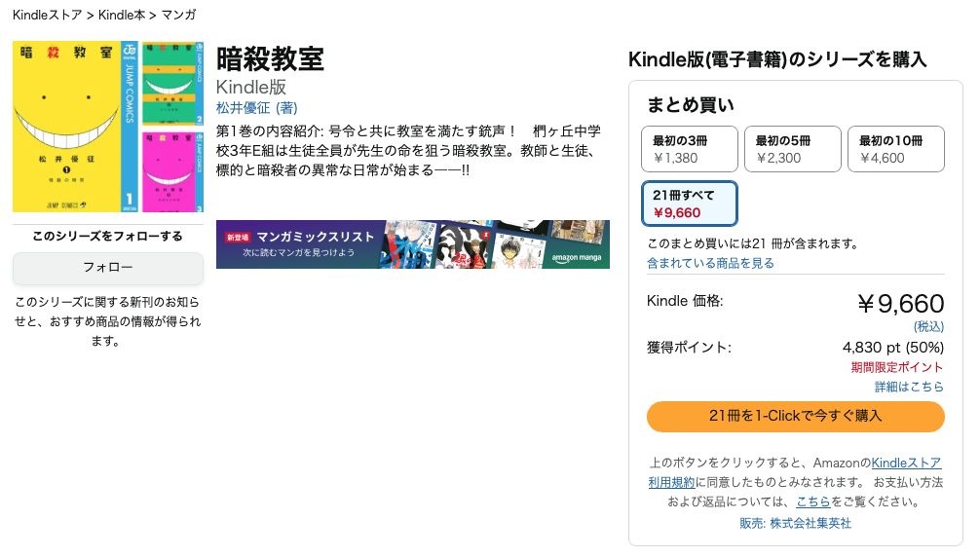Open the yellow volume 1 cover
Viewport: 980px width, 557px height.
tap(75, 127)
